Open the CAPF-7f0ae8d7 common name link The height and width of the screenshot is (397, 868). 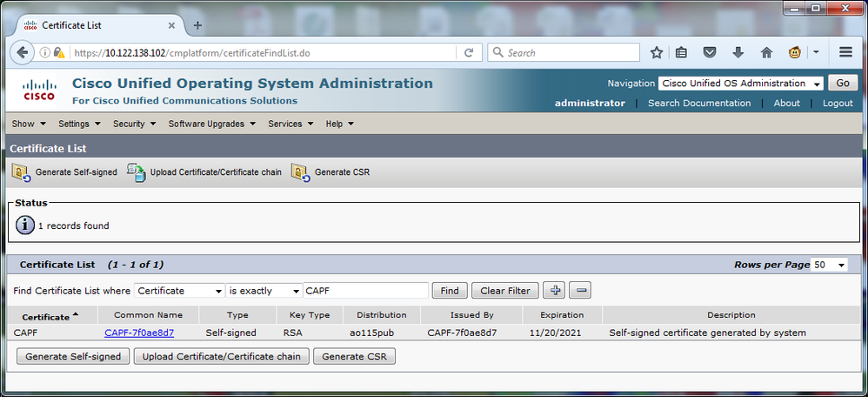click(139, 333)
